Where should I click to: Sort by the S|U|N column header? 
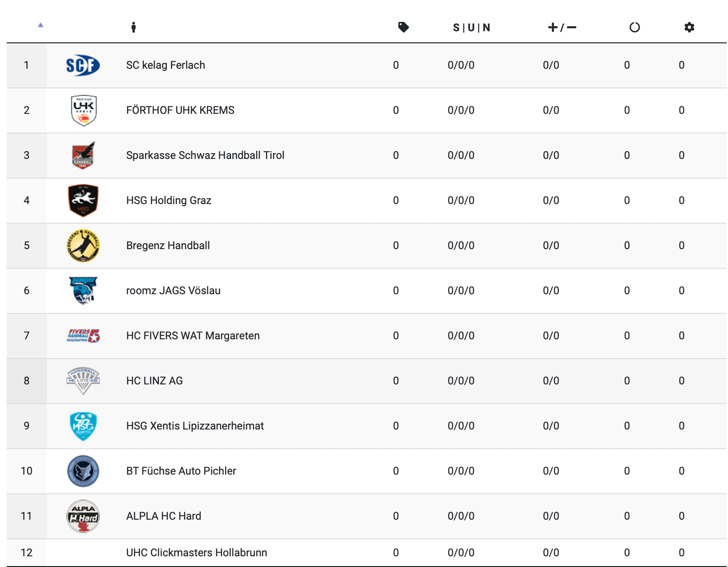(472, 28)
